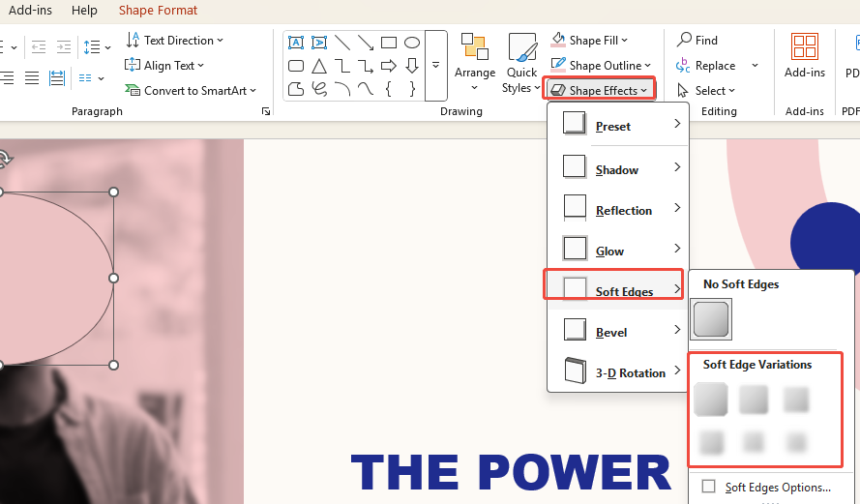Select the freeform shape tool
The width and height of the screenshot is (860, 504).
point(296,89)
